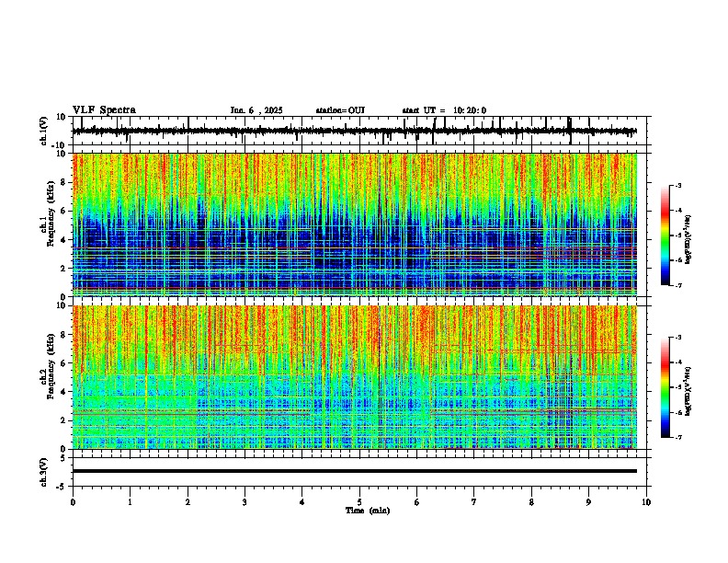The height and width of the screenshot is (563, 728).
Task: Click the time-axis tick label "5" under the plots
Action: pyautogui.click(x=359, y=502)
